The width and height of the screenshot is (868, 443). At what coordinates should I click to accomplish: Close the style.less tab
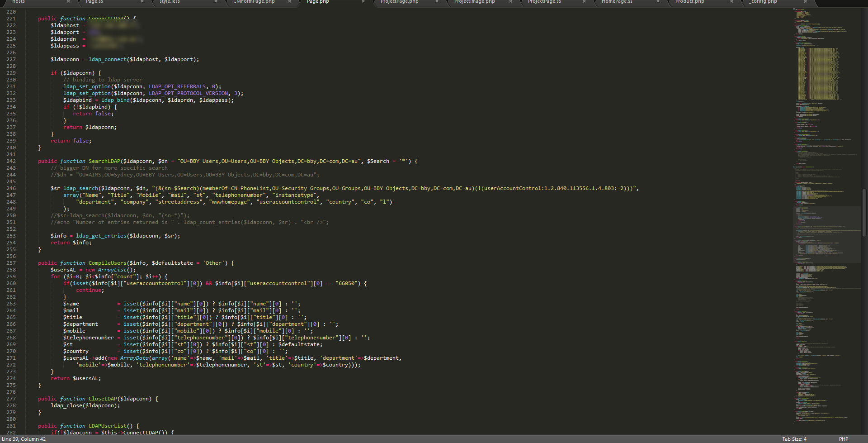[216, 2]
